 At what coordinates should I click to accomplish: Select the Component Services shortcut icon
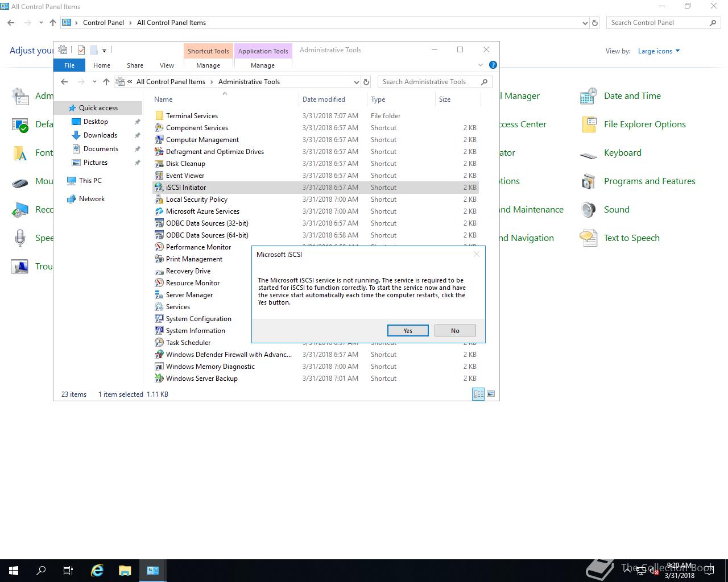159,128
